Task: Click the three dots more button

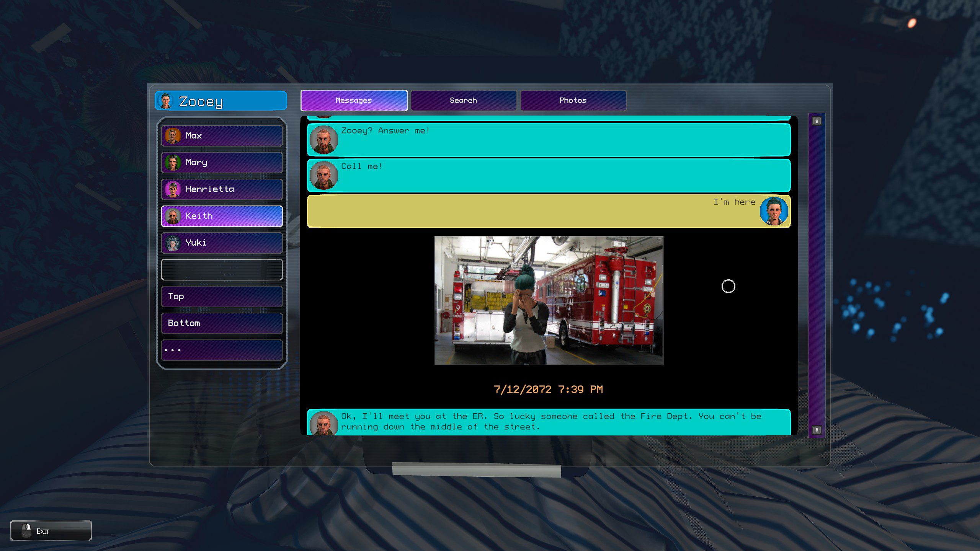Action: pos(222,350)
